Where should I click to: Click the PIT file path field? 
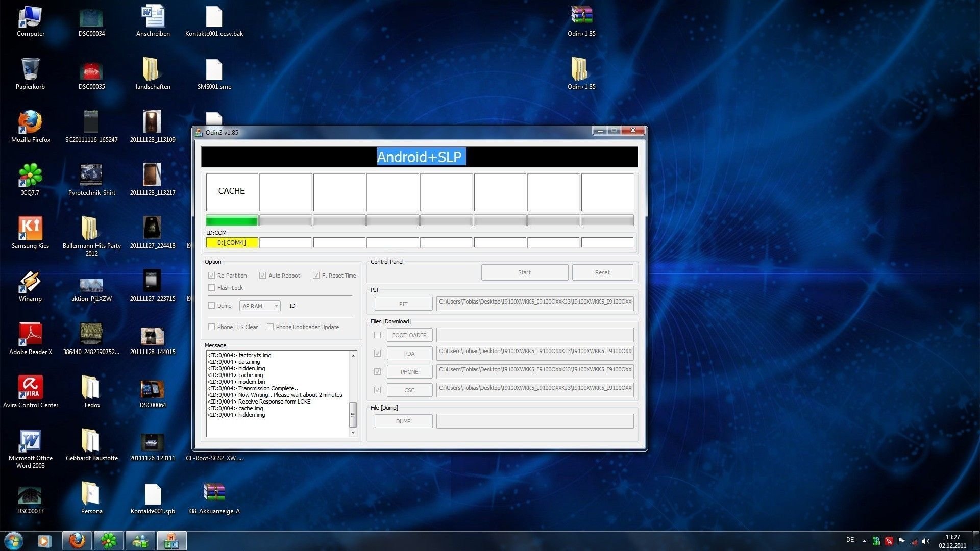pos(535,304)
